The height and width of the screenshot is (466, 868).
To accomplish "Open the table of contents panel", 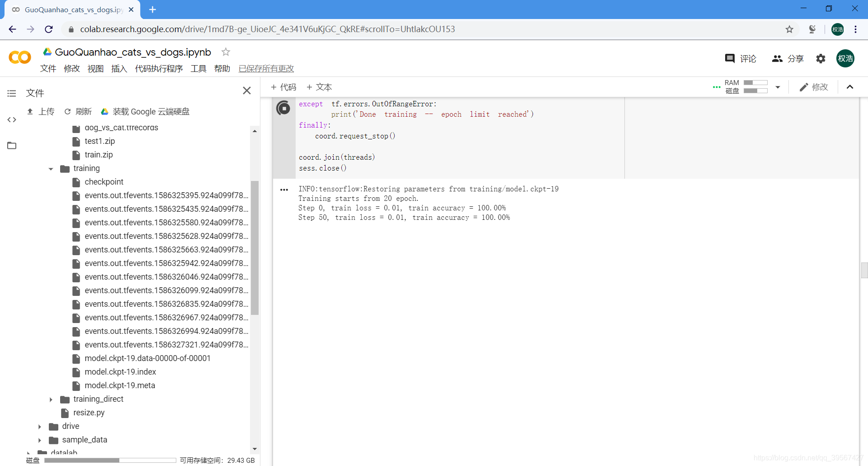I will tap(12, 93).
